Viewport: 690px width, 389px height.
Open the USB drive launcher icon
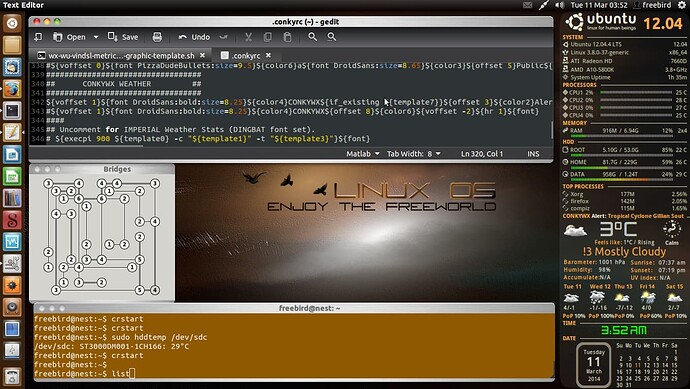pyautogui.click(x=12, y=350)
